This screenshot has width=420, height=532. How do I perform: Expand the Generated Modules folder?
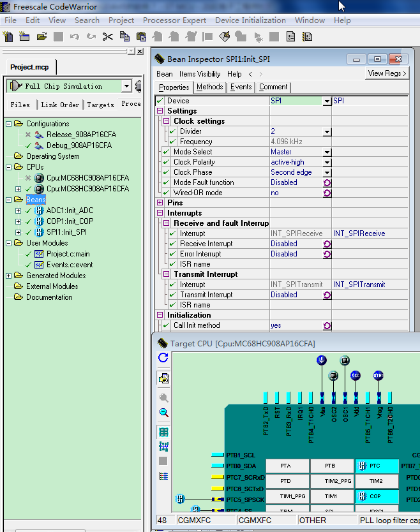tap(9, 276)
